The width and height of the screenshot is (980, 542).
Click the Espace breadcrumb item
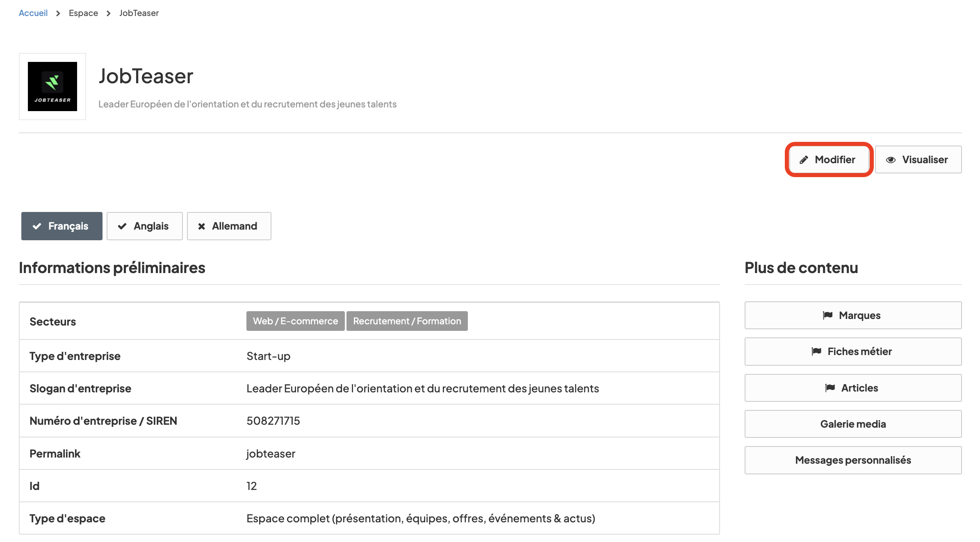pyautogui.click(x=83, y=13)
